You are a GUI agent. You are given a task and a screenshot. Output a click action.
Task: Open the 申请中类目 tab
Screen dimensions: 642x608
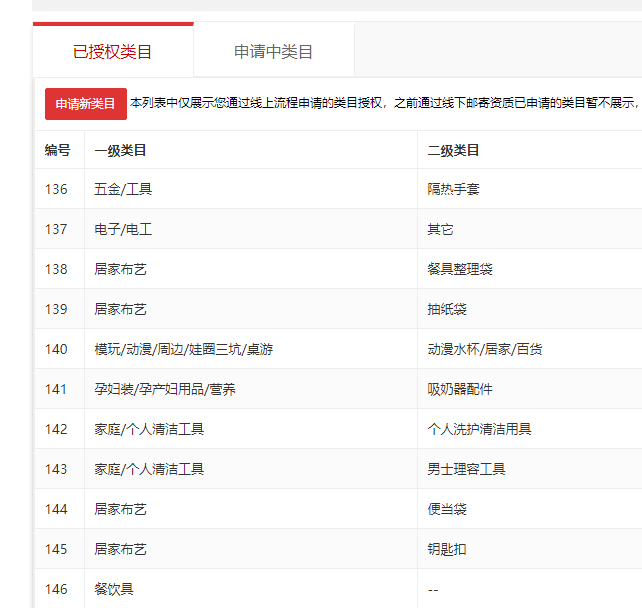tap(274, 52)
